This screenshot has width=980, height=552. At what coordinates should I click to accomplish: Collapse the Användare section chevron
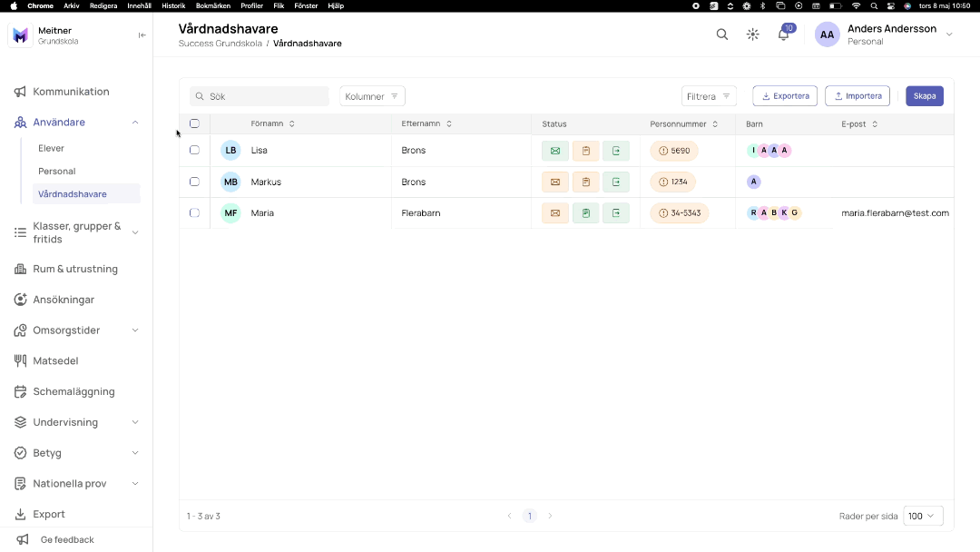click(135, 123)
